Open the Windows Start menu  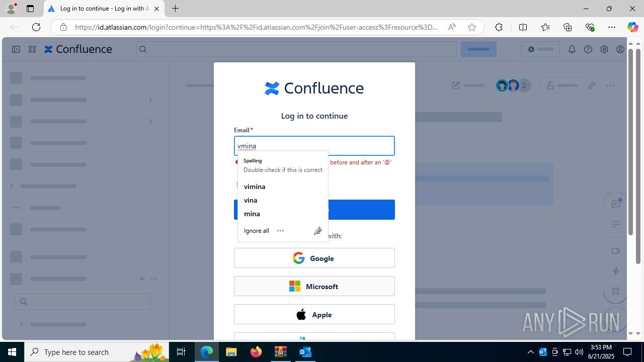[x=12, y=352]
